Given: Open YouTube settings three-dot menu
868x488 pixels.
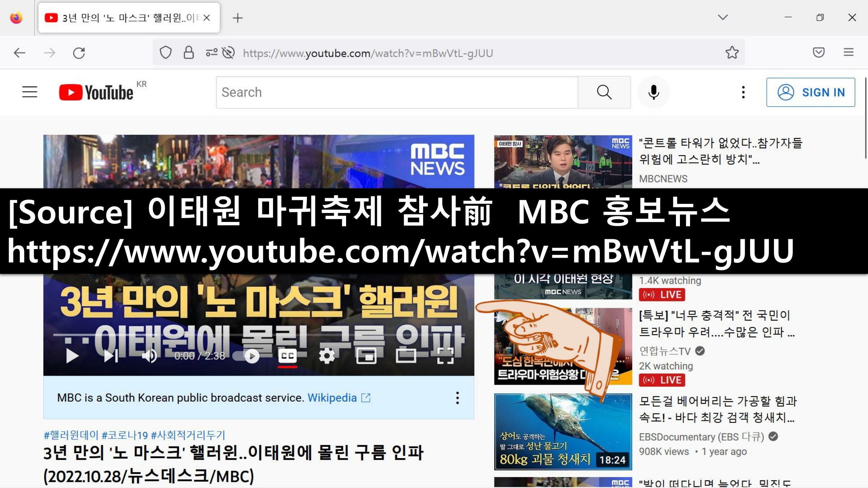Looking at the screenshot, I should pyautogui.click(x=743, y=92).
